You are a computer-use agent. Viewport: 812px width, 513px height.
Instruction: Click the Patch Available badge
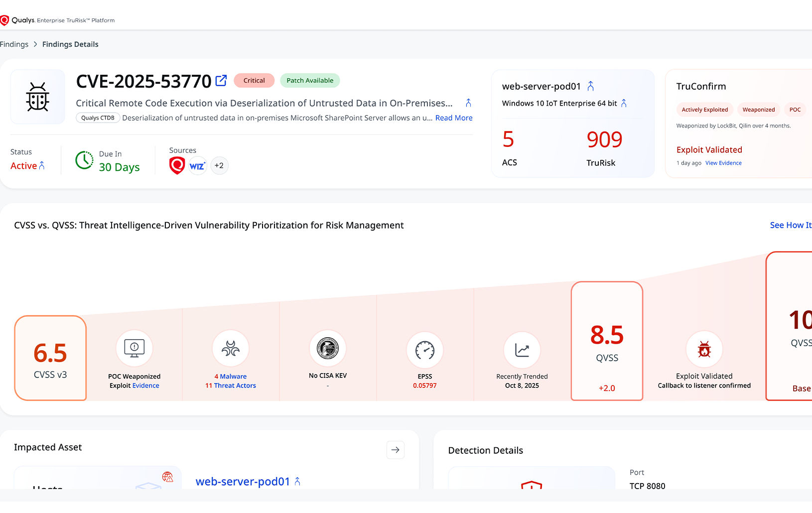click(x=310, y=81)
